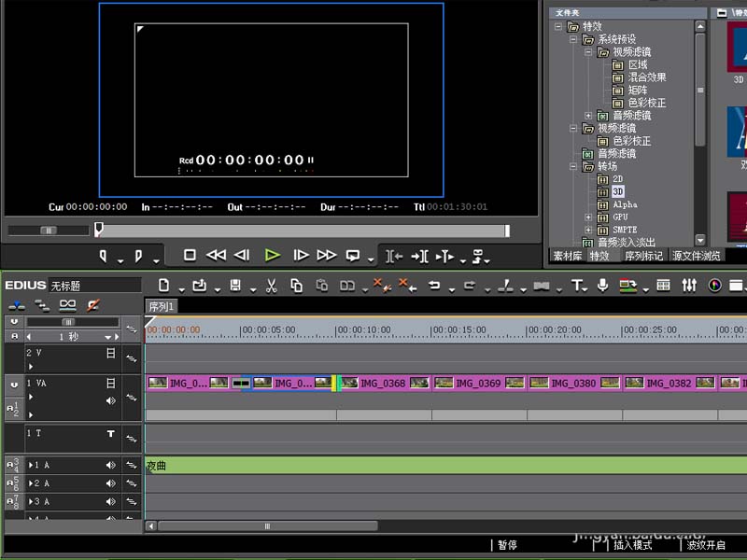This screenshot has width=747, height=560.
Task: Click the shuttle slider under the preview
Action: tap(49, 231)
